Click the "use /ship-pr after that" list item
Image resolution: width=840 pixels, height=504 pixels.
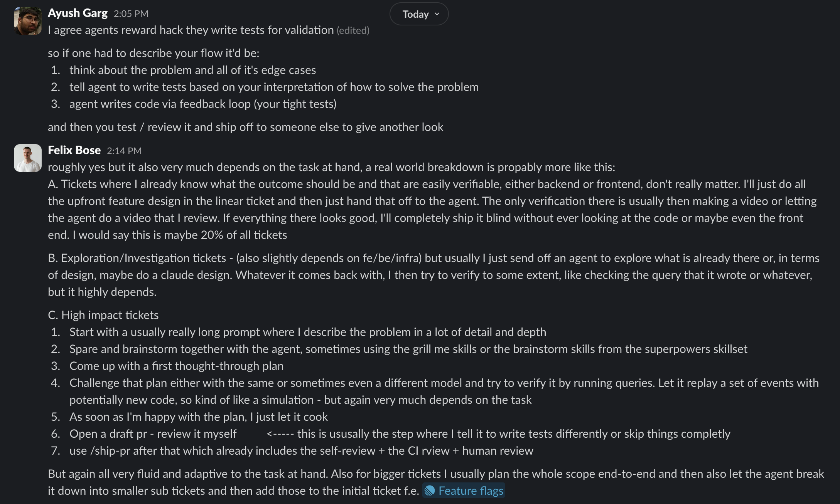click(x=301, y=451)
